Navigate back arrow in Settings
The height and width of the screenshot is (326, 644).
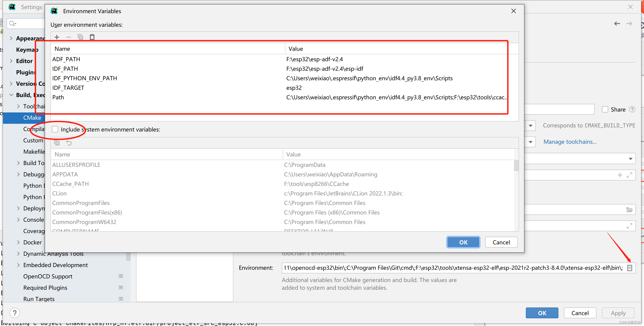(x=617, y=24)
